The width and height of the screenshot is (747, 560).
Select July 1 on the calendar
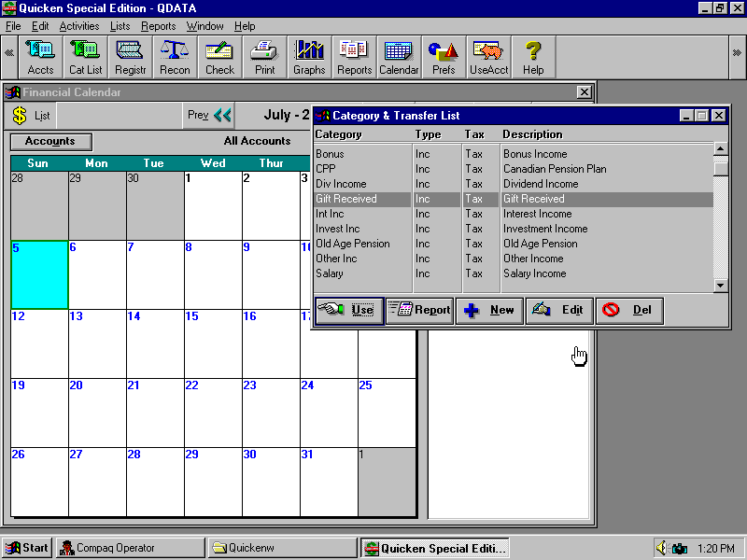pyautogui.click(x=213, y=205)
